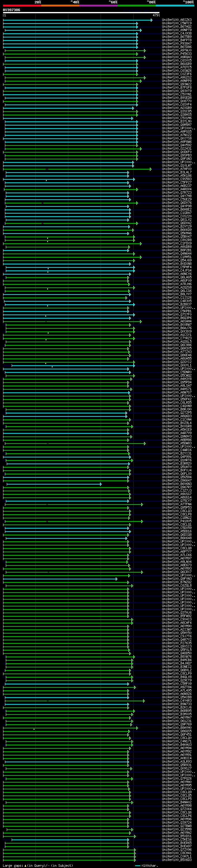Click the green alignment bar for UniRef100_A9TWJ0
This screenshot has width=197, height=868.
(75, 50)
